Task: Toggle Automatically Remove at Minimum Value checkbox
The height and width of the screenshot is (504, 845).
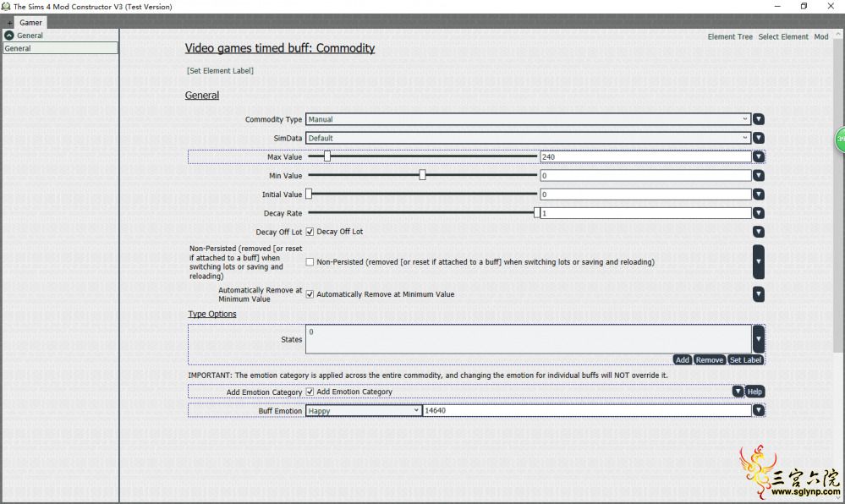Action: 310,294
